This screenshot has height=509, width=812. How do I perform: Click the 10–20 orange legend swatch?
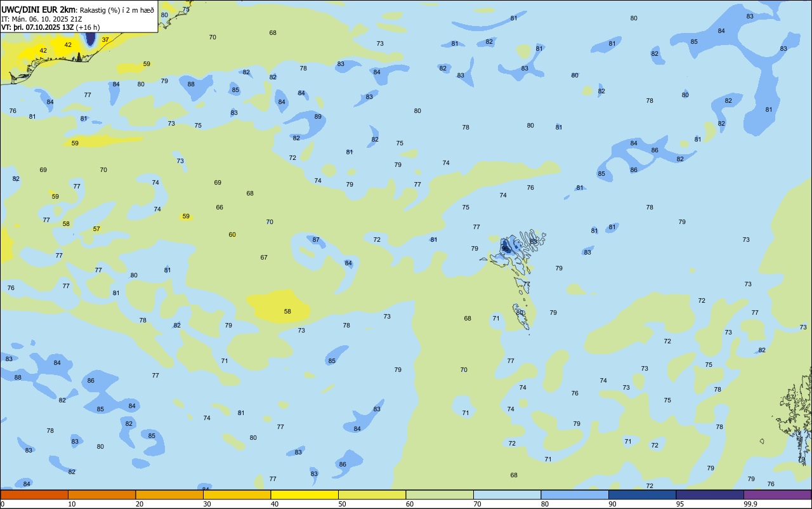coord(101,494)
